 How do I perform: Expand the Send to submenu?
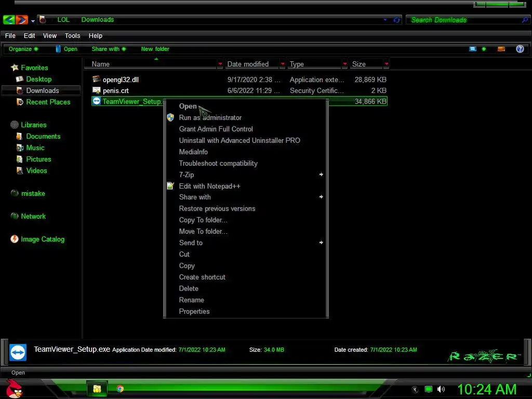[x=246, y=243]
